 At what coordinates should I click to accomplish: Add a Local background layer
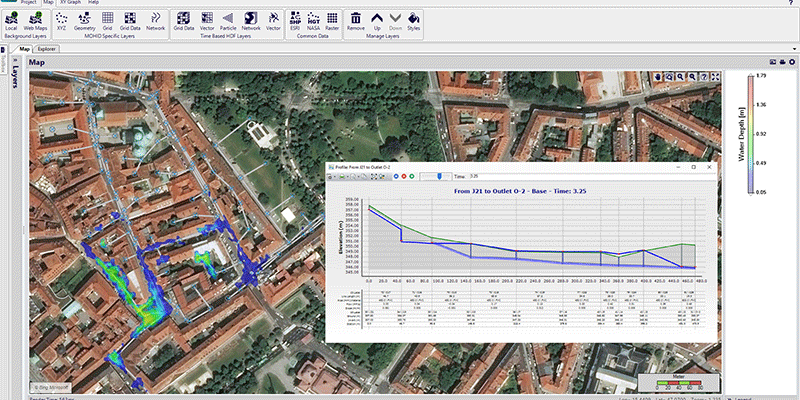point(10,22)
